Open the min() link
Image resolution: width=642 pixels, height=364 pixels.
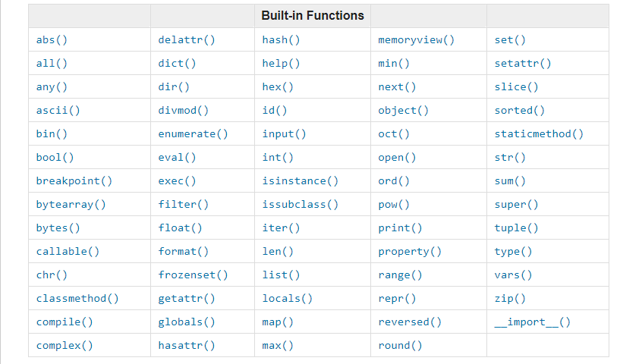(x=393, y=64)
